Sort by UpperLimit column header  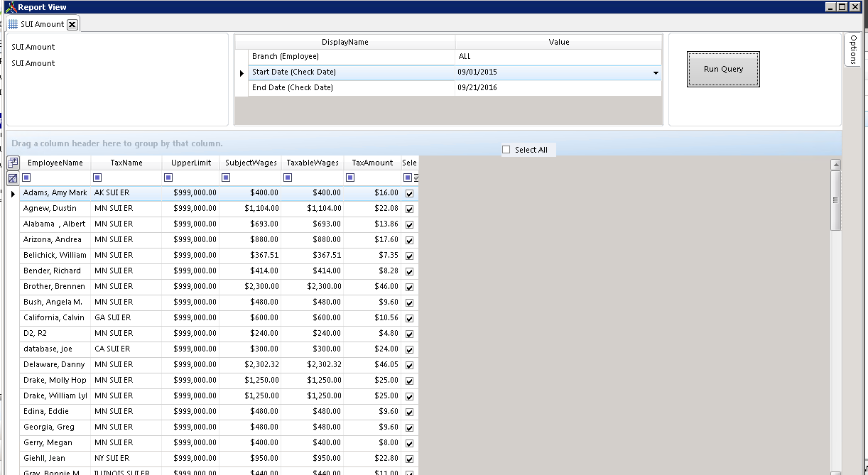pyautogui.click(x=190, y=163)
